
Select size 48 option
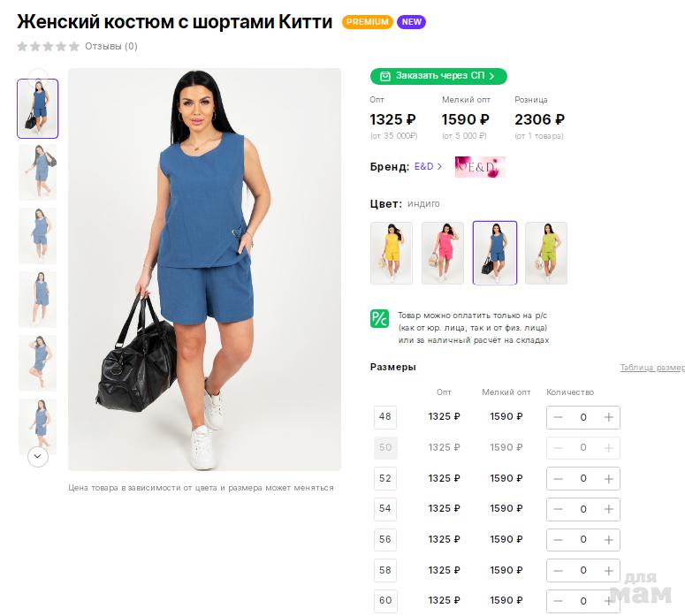pos(385,417)
